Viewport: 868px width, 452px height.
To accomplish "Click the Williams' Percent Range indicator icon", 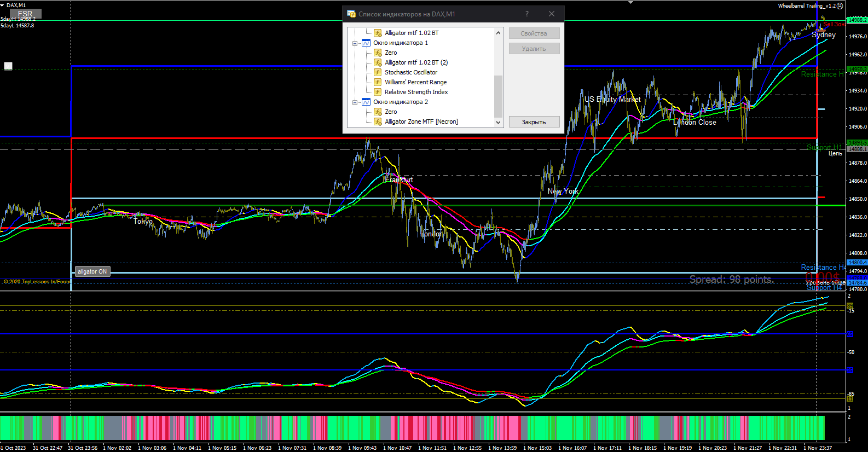I will [378, 82].
